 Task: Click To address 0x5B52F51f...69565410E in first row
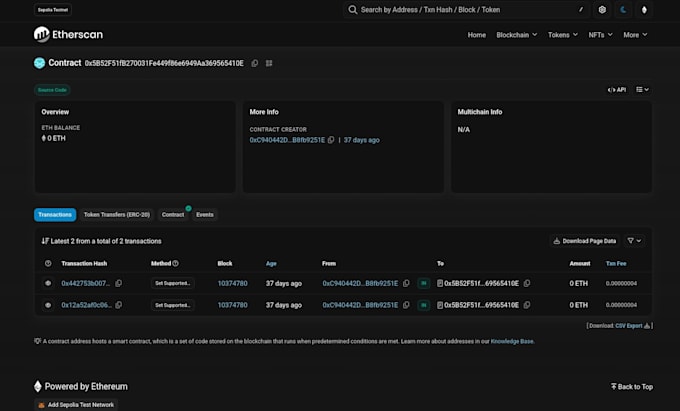click(x=481, y=283)
